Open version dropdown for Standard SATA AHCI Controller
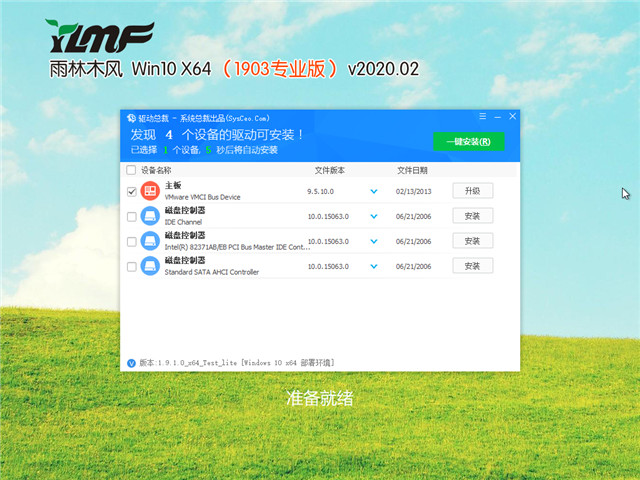 click(x=374, y=266)
